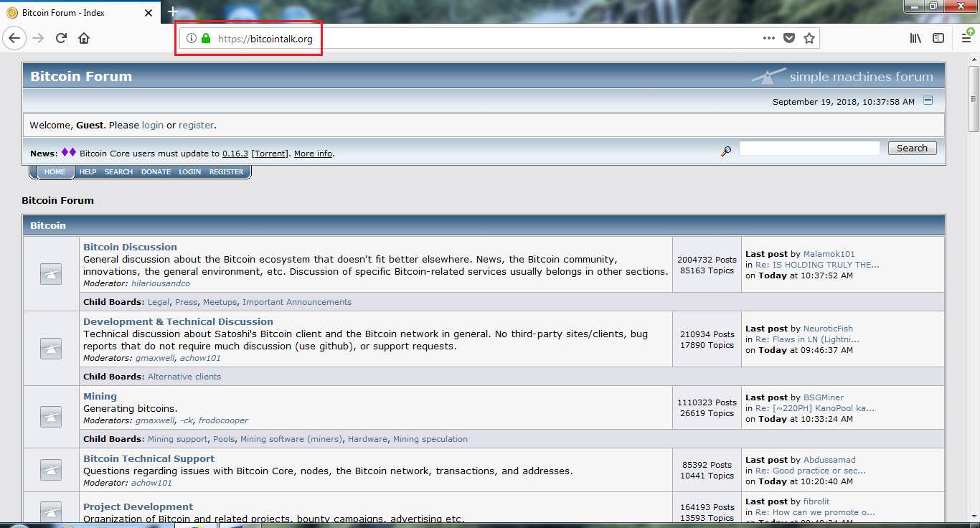Click the page vertical scrollbar thumb
This screenshot has height=528, width=980.
point(974,98)
